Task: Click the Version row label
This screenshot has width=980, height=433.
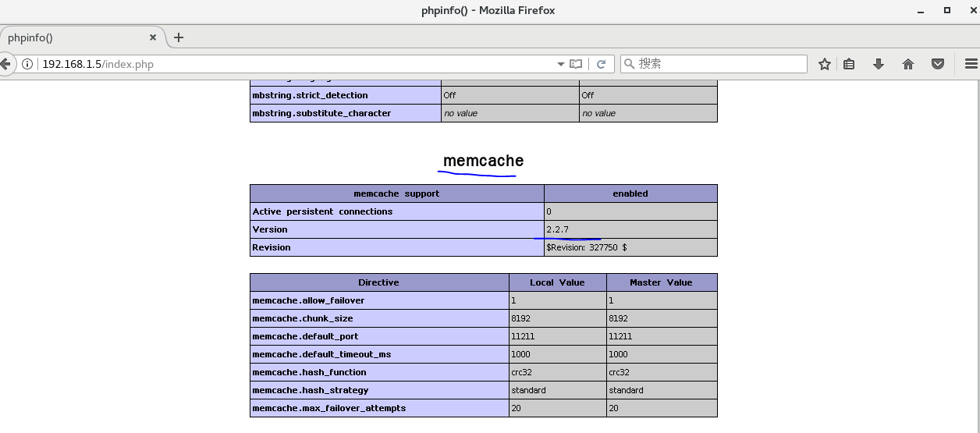Action: [x=270, y=229]
